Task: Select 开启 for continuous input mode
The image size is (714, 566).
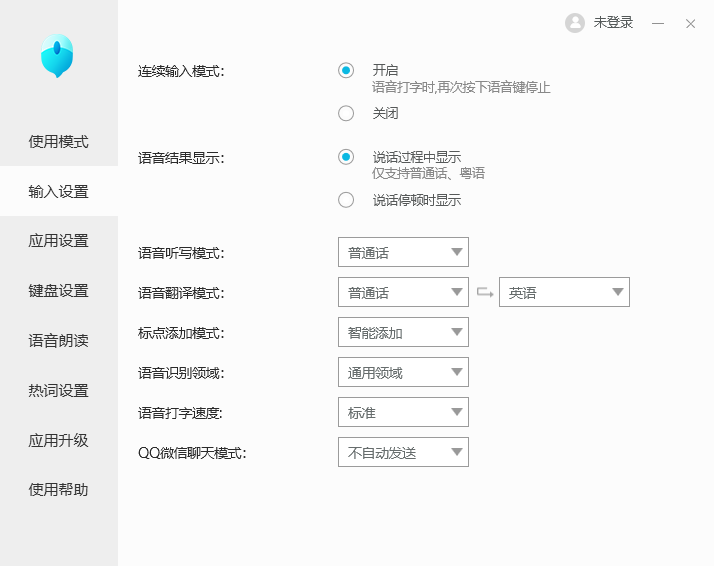Action: pos(346,71)
